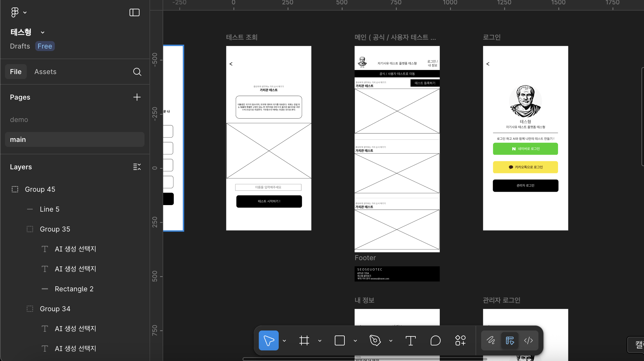The width and height of the screenshot is (644, 361).
Task: Select the Rectangle shape tool
Action: (339, 340)
